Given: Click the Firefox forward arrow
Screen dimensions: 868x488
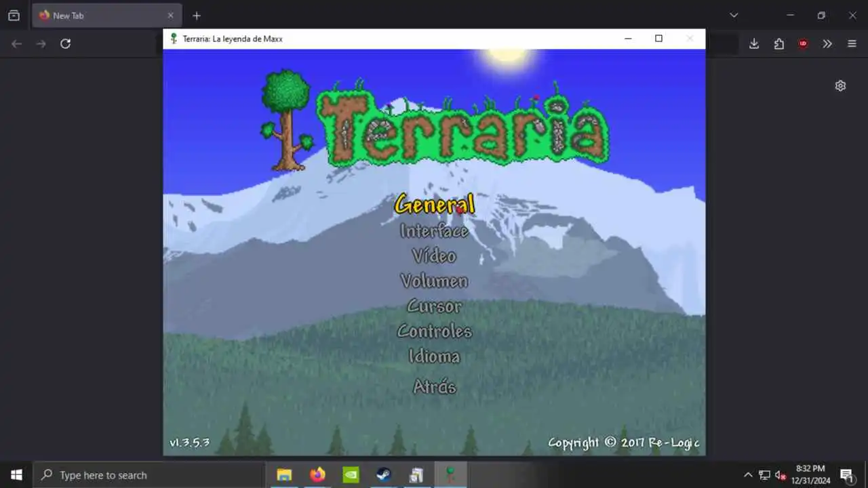Looking at the screenshot, I should 41,43.
